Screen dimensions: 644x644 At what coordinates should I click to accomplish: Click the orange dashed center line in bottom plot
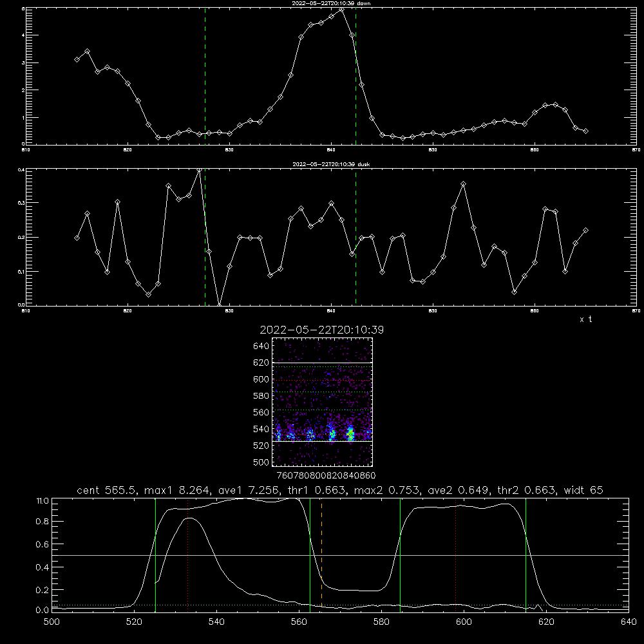tap(321, 554)
